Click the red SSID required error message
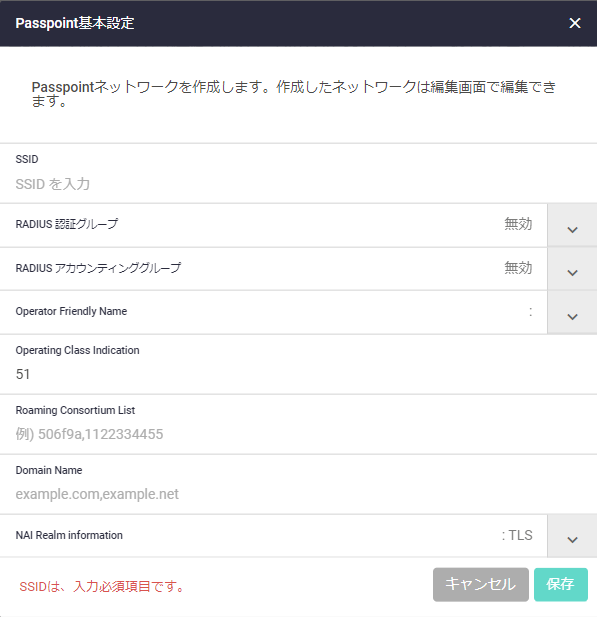Screen dimensions: 597x617 tap(102, 586)
